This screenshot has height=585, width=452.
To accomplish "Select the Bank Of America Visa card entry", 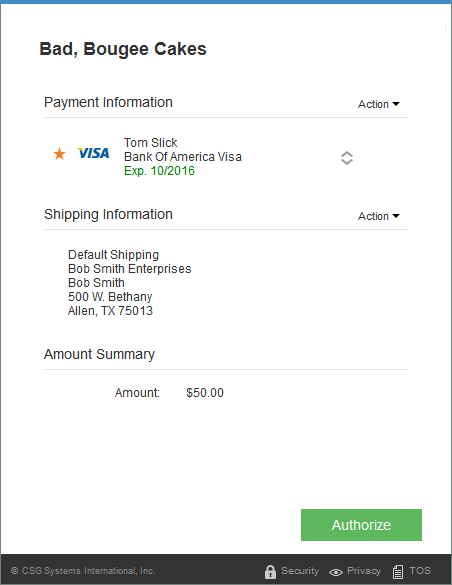I will coord(183,157).
